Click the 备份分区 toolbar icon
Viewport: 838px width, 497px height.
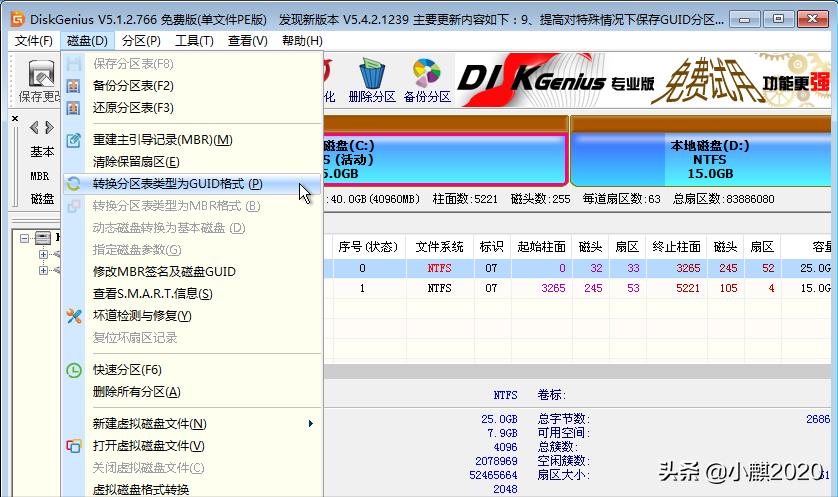click(427, 80)
